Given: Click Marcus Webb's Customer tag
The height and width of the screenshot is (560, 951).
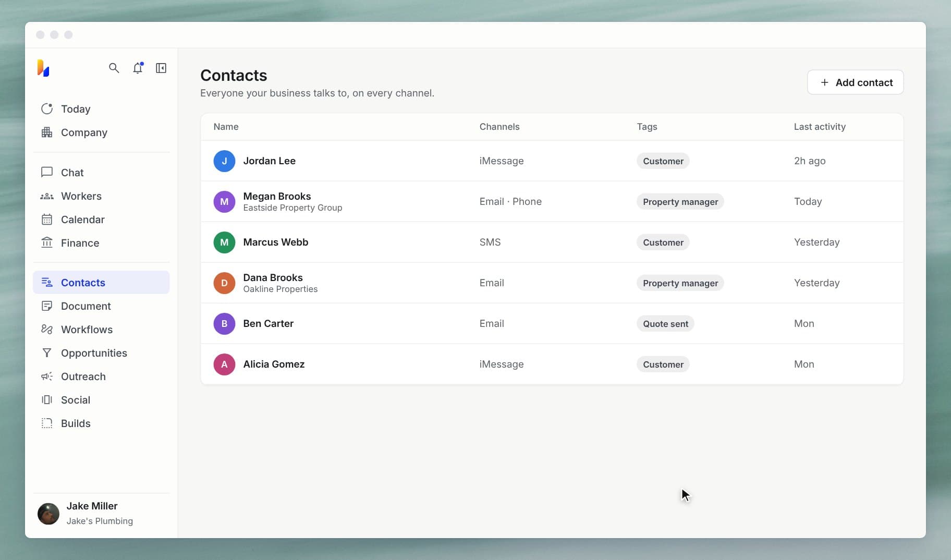Looking at the screenshot, I should pos(663,242).
